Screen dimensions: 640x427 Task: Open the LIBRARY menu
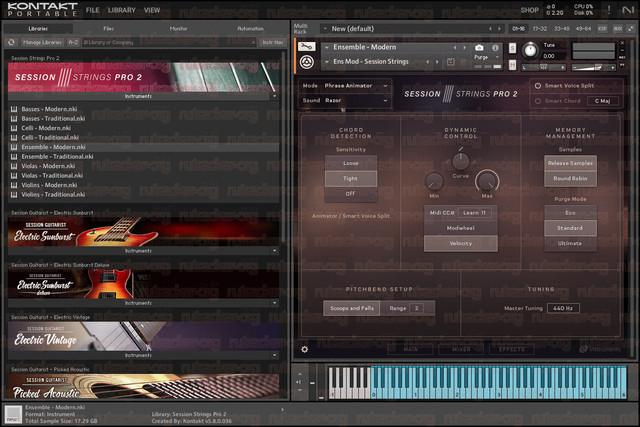point(121,10)
